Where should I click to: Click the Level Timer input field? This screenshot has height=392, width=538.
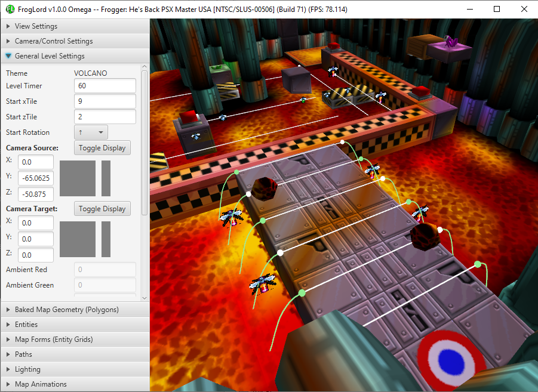coord(105,86)
